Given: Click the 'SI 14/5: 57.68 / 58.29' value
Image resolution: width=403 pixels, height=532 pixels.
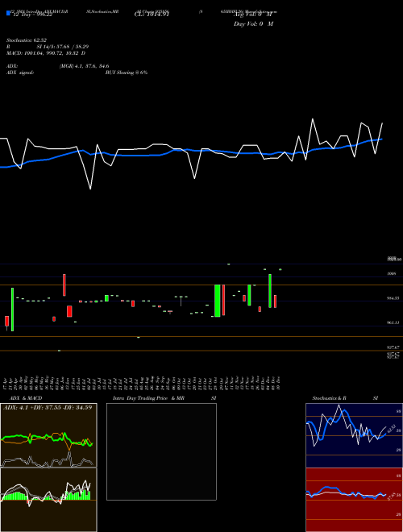Looking at the screenshot, I should (63, 47).
